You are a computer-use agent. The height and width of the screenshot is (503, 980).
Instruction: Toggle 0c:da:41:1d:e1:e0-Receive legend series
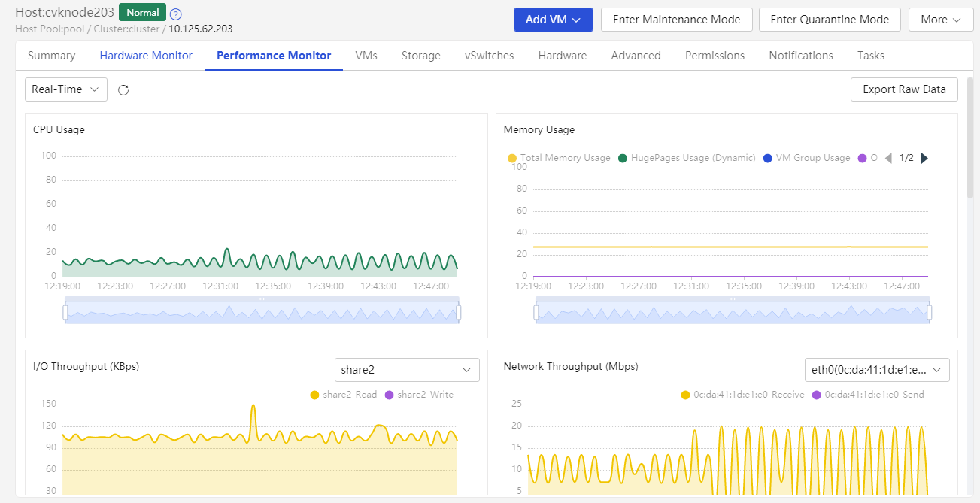tap(742, 395)
